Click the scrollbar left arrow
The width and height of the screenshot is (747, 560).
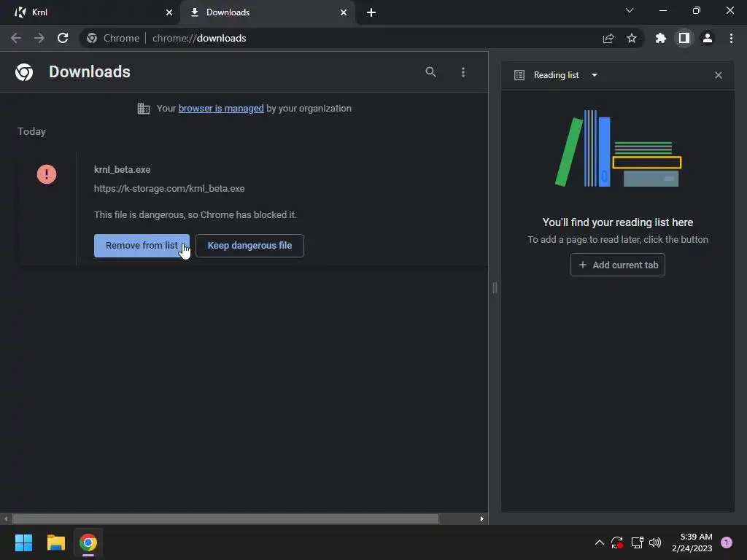pos(6,518)
